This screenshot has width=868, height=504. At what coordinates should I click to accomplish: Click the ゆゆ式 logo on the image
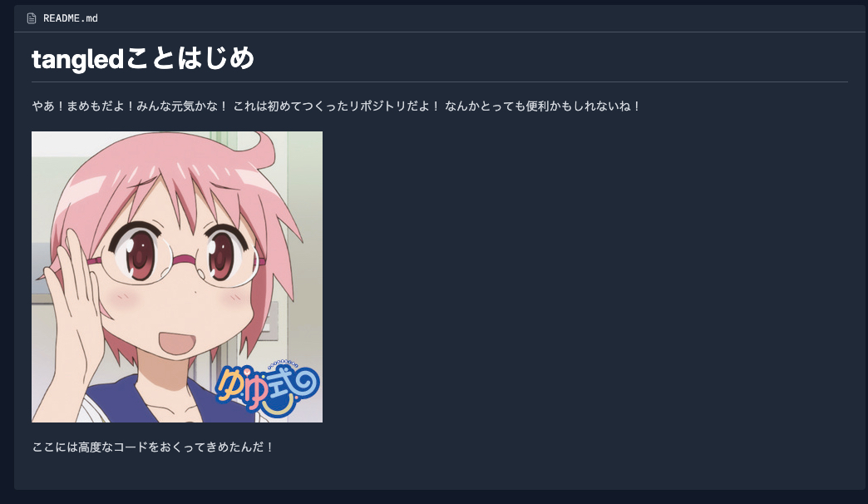click(268, 389)
